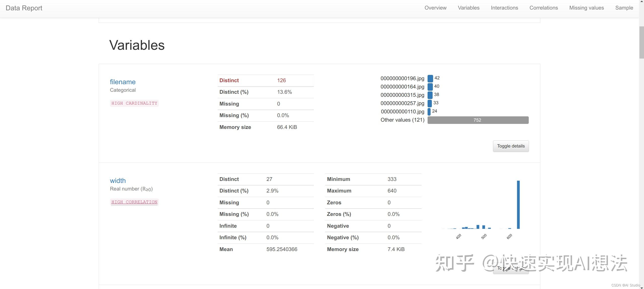Click the blue bar for 000000000196.jpg
This screenshot has width=644, height=289.
[430, 78]
